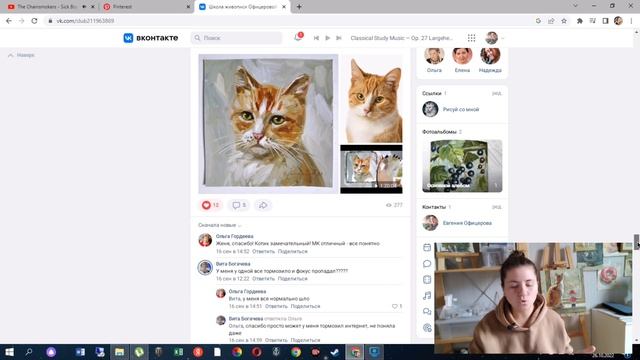Reload the VK page
The width and height of the screenshot is (640, 360).
(34, 21)
